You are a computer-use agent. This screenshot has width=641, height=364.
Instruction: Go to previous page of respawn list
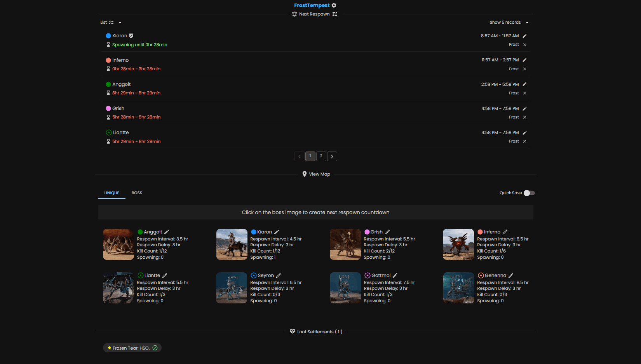pos(300,156)
